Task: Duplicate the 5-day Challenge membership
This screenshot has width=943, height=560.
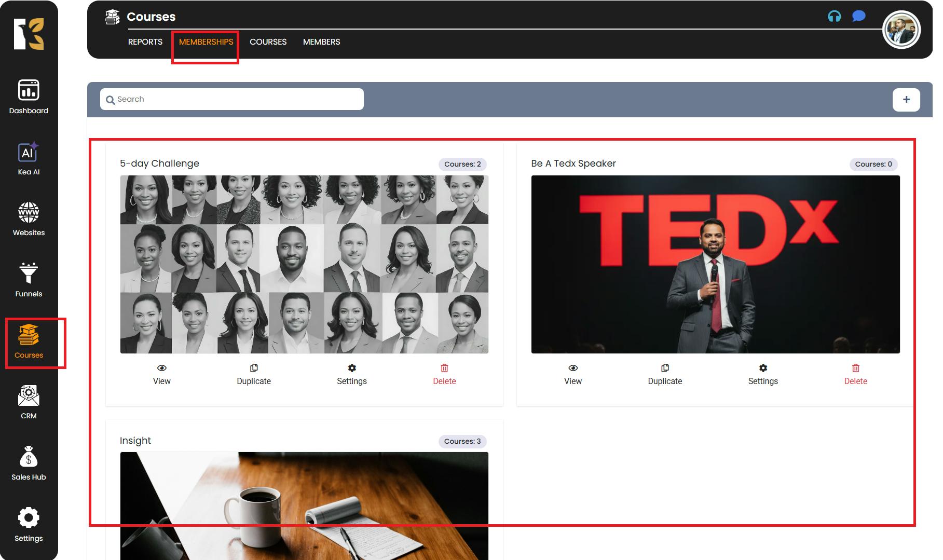Action: point(254,374)
